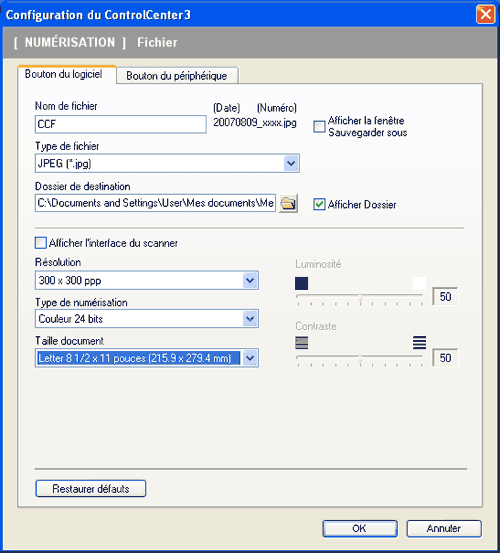Expand the Type de numérisation dropdown
The image size is (500, 553).
250,319
